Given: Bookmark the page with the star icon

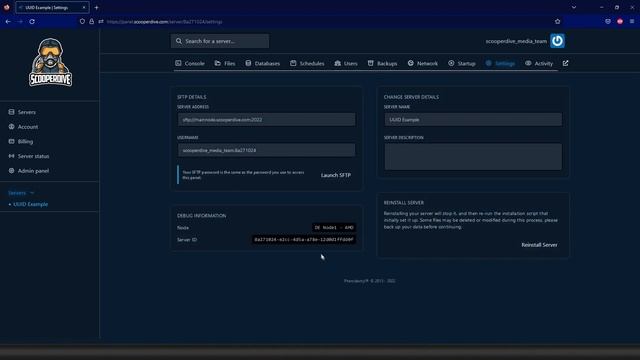Looking at the screenshot, I should 558,21.
